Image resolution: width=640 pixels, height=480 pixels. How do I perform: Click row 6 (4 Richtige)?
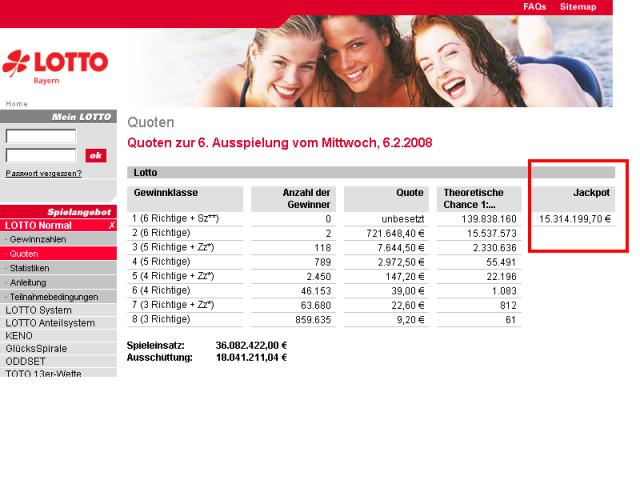tap(161, 290)
